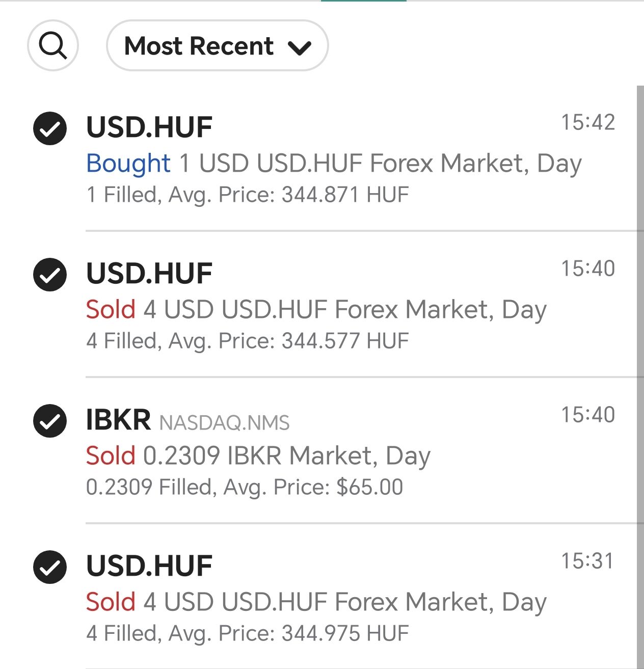Click the chevron arrow beside Most Recent

(x=300, y=48)
